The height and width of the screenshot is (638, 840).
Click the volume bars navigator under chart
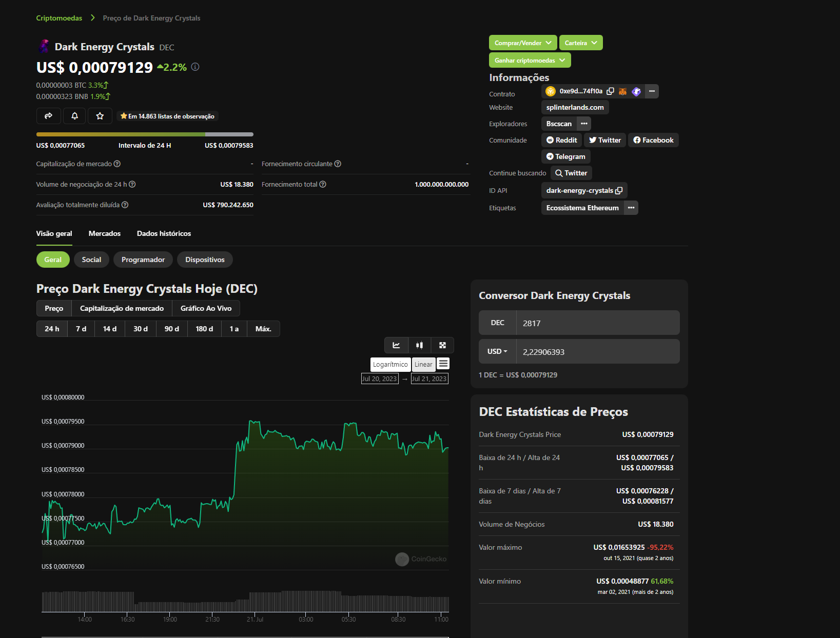coord(245,602)
